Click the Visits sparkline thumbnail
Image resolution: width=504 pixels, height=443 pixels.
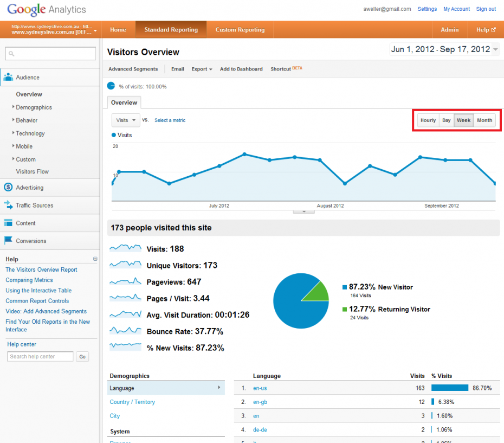[x=125, y=248]
